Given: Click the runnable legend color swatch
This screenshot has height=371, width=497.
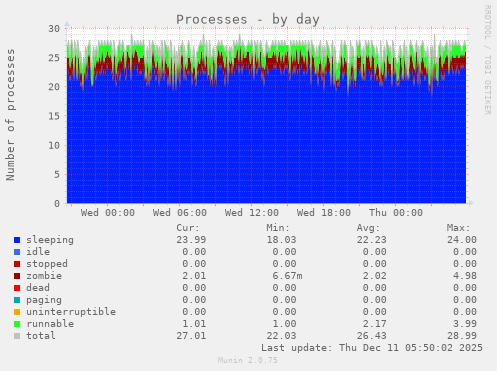Looking at the screenshot, I should tap(17, 324).
